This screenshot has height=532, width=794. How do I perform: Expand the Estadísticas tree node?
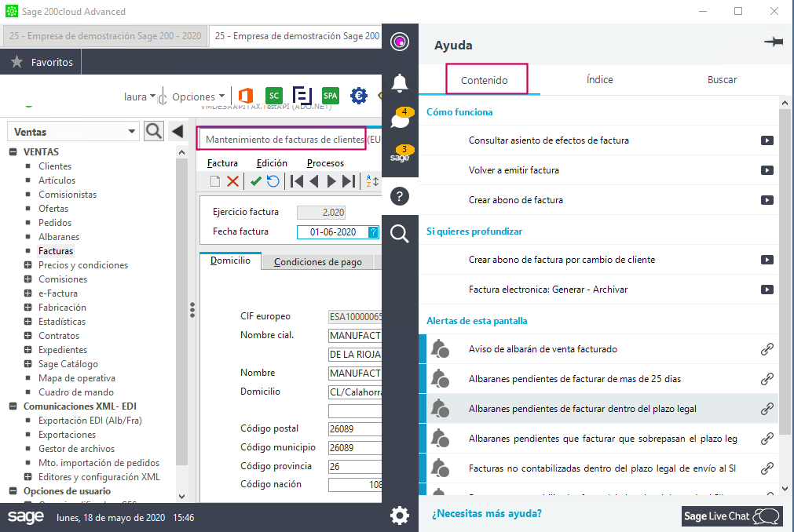tap(27, 322)
